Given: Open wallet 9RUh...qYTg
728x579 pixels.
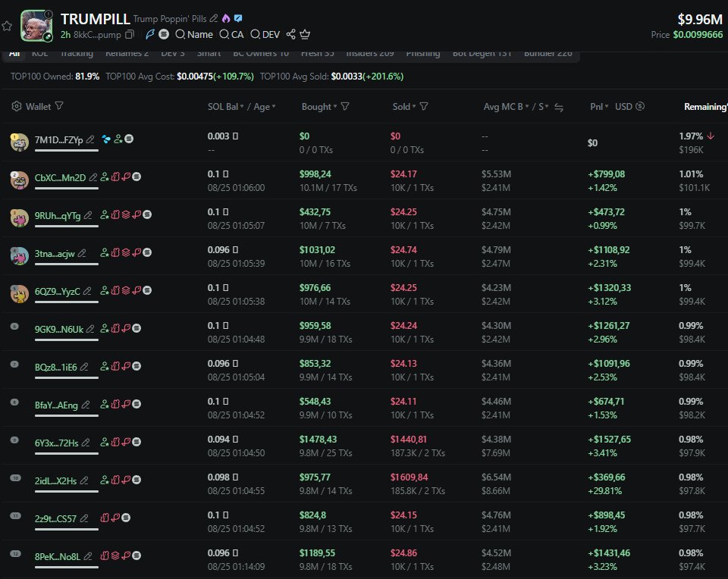Looking at the screenshot, I should click(58, 216).
